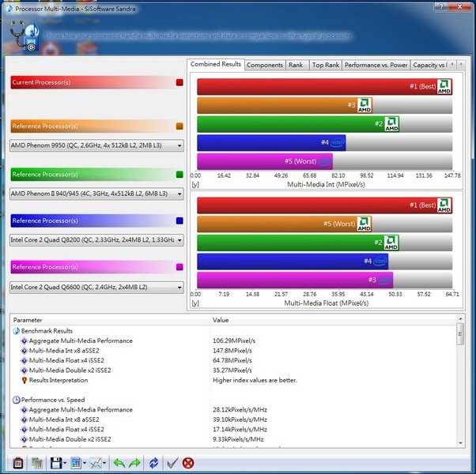Click the blue reference processor color swatch
Viewport: 476px width, 474px height.
tap(179, 220)
